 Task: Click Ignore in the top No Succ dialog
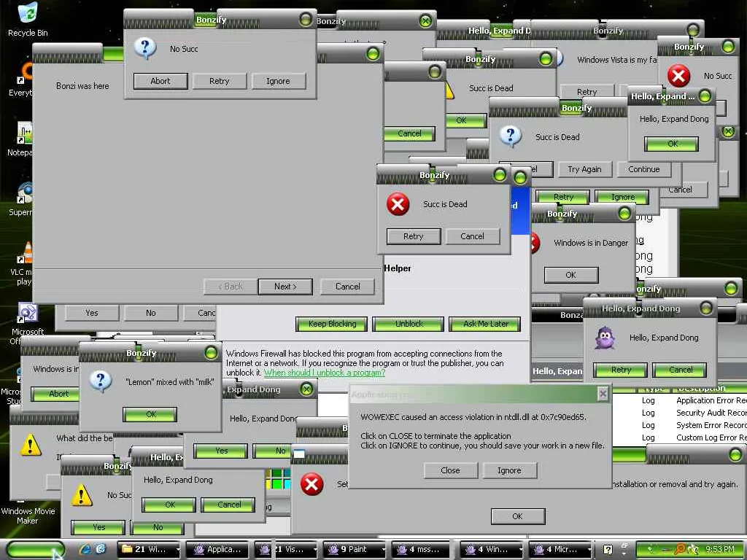(278, 81)
